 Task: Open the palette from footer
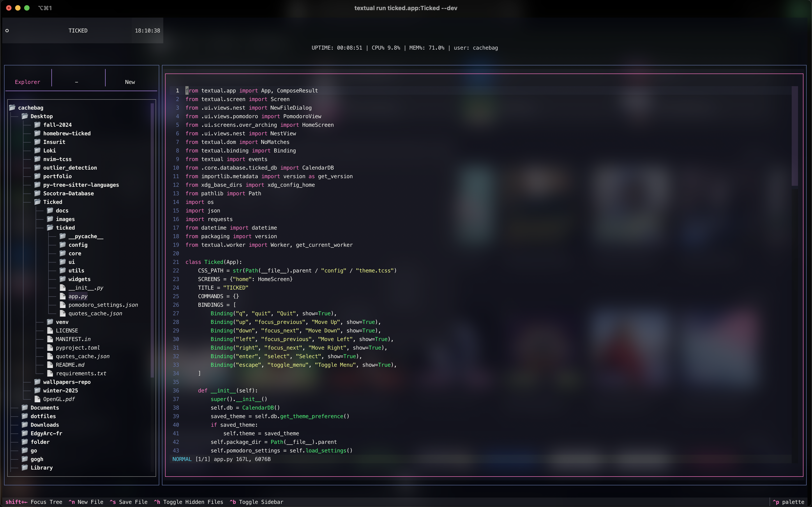(x=789, y=502)
